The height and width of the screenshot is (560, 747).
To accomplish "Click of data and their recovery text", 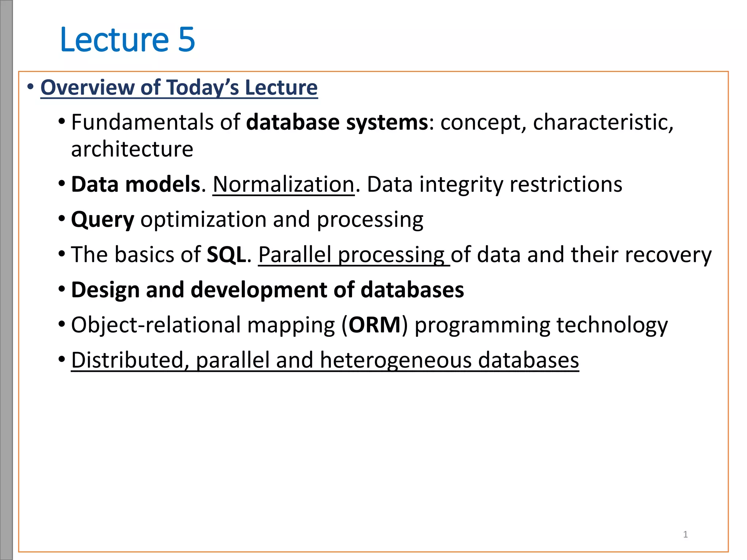I will pos(581,254).
